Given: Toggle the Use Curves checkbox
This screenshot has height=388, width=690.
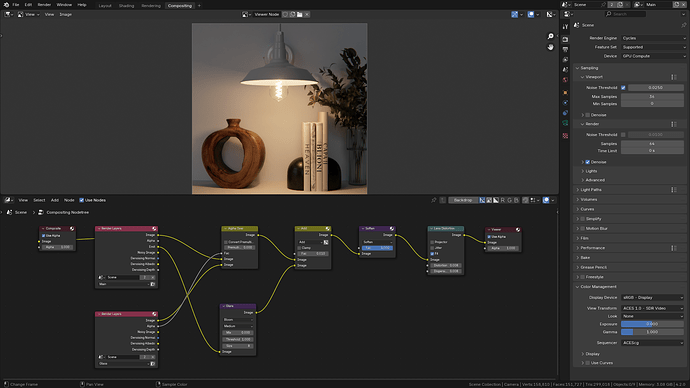Looking at the screenshot, I should (x=587, y=363).
